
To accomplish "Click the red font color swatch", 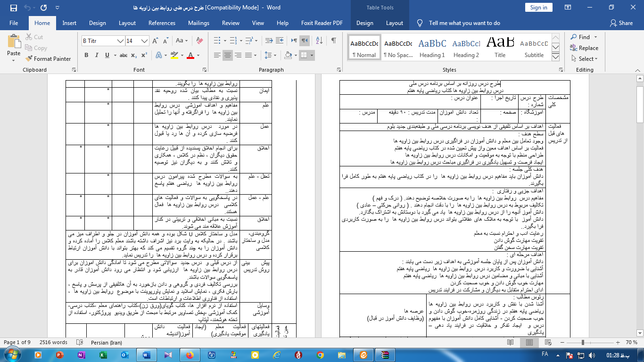I will click(190, 56).
